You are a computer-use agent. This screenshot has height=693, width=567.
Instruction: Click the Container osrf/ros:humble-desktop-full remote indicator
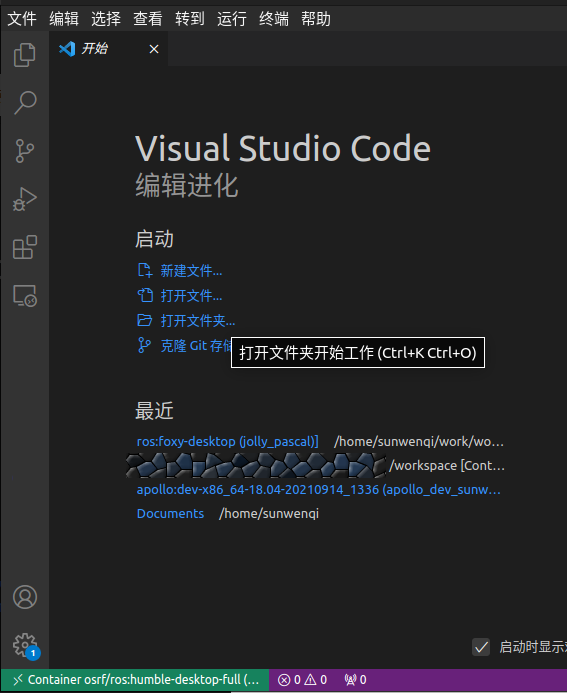pos(135,680)
